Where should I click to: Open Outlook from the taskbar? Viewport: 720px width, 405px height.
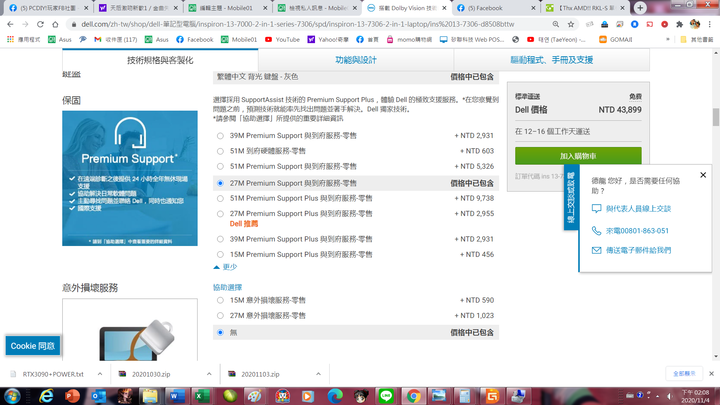pos(98,396)
